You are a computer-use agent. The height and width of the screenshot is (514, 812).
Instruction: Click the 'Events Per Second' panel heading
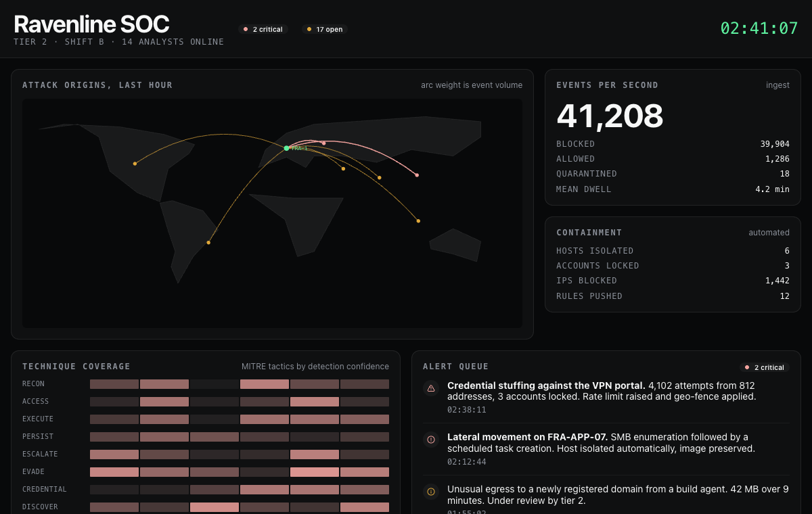tap(607, 85)
